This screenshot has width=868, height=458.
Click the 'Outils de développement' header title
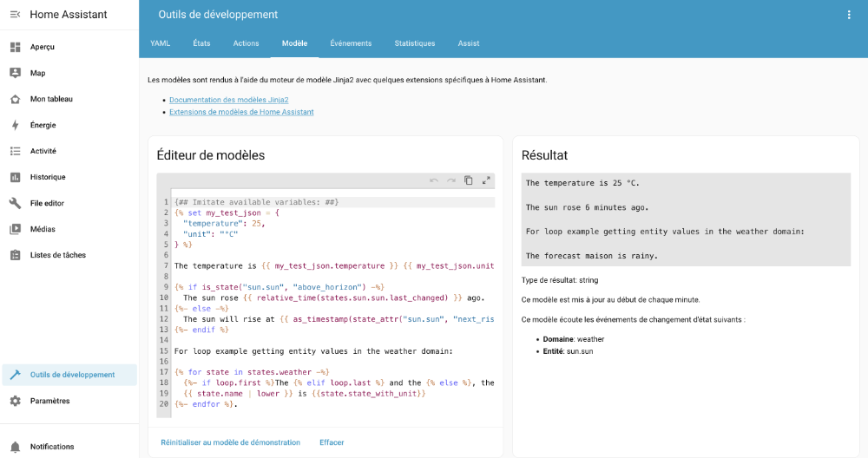coord(218,15)
